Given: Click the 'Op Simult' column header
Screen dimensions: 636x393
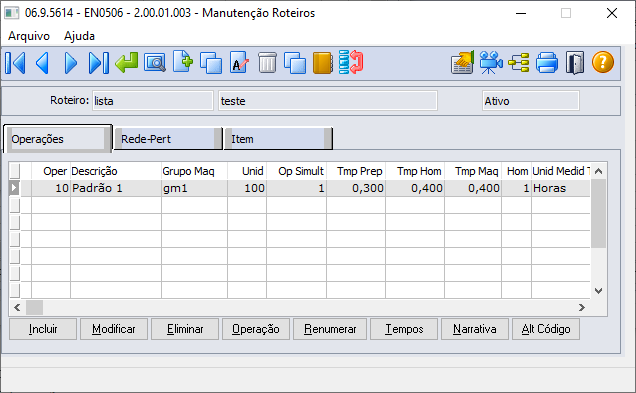Looking at the screenshot, I should pos(297,171).
